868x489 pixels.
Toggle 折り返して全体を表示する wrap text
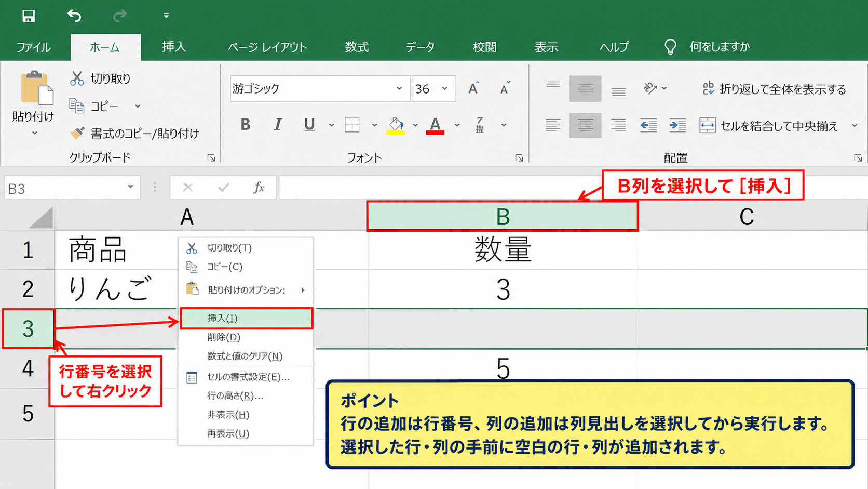click(x=774, y=89)
